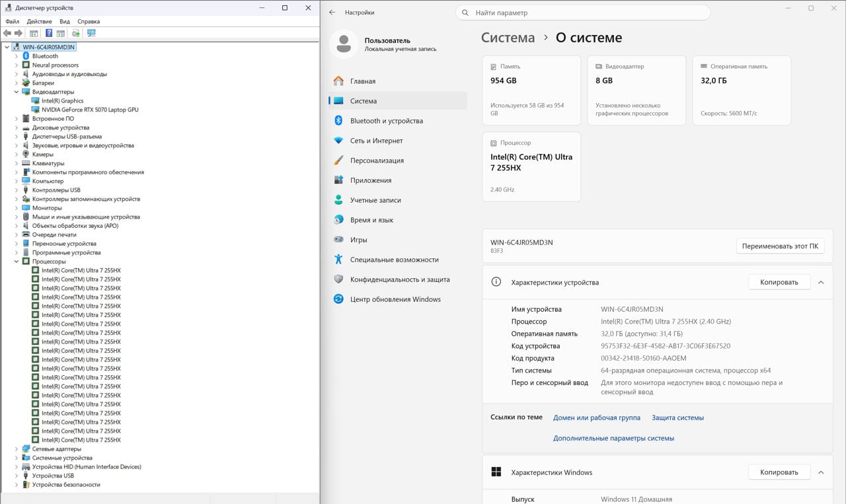Click the magnifier icon in Settings search
846x504 pixels.
(x=465, y=13)
